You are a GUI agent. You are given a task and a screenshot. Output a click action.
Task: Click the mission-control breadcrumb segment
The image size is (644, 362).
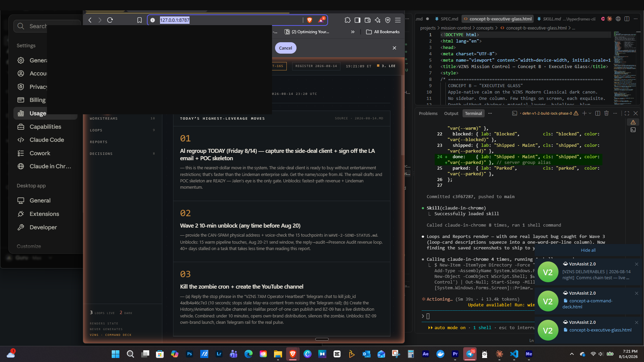coord(456,28)
